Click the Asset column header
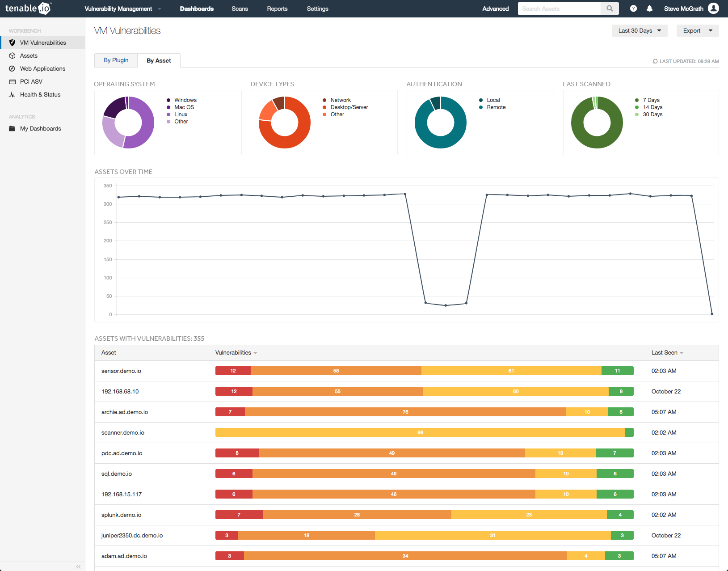This screenshot has height=571, width=728. click(109, 353)
